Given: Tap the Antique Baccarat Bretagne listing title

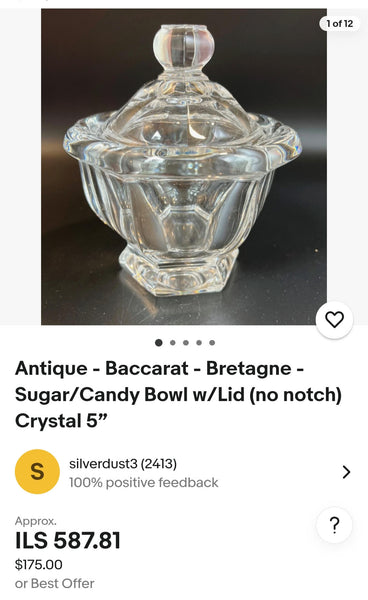Looking at the screenshot, I should [178, 395].
